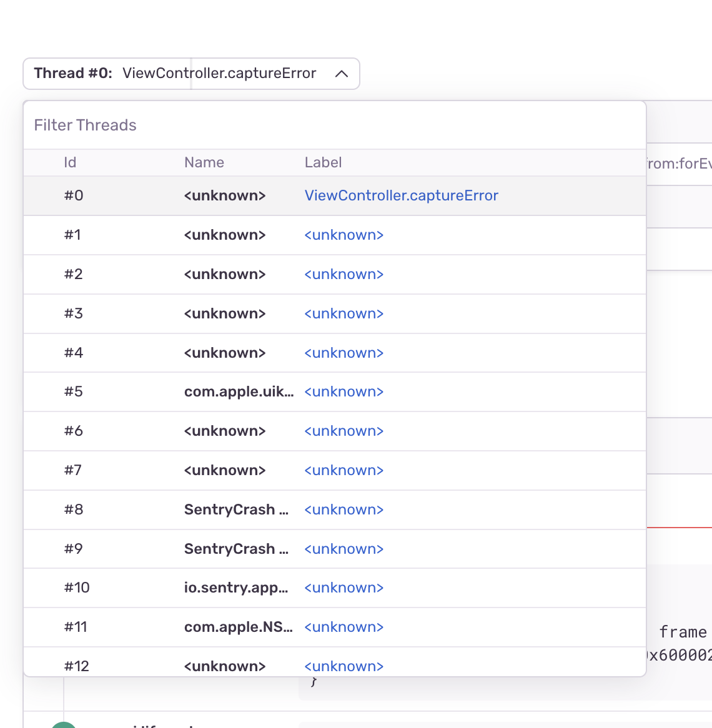
Task: Select thread #4 unknown label link
Action: pos(344,353)
